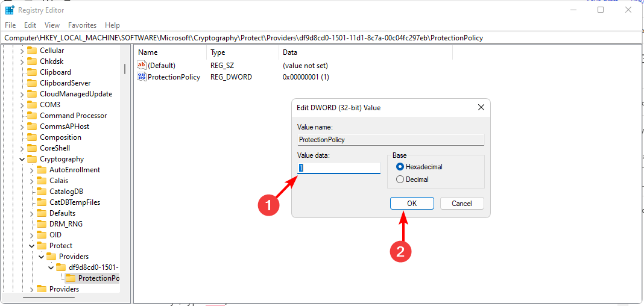The image size is (644, 306).
Task: Click the Cellular folder icon
Action: pyautogui.click(x=32, y=51)
